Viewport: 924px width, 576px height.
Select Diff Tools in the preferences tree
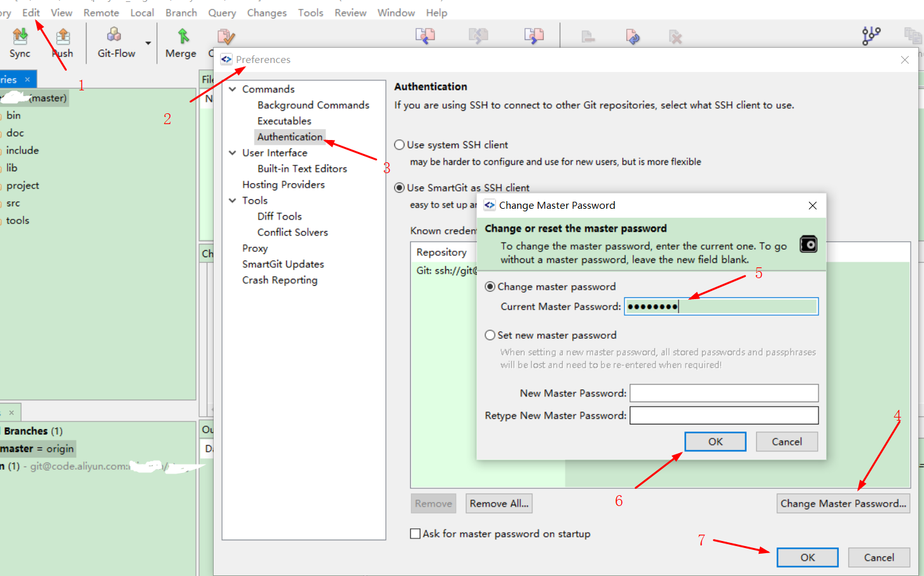(279, 216)
